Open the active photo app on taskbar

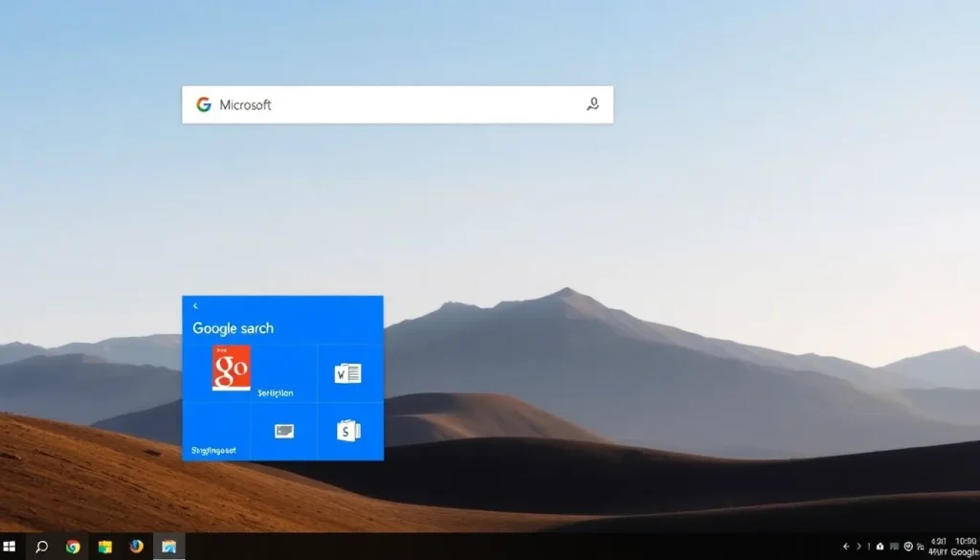[x=168, y=547]
